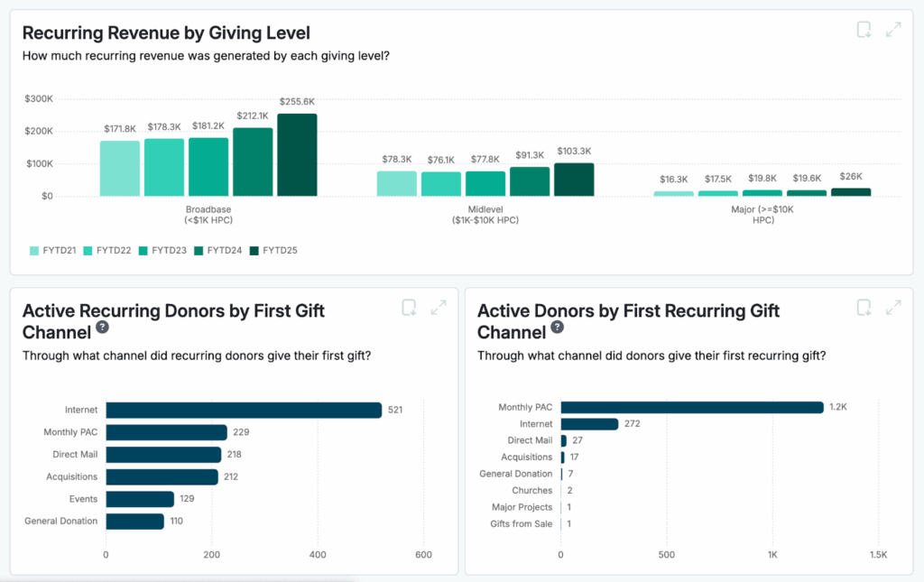Download the Active Recurring Donors chart image

point(409,308)
